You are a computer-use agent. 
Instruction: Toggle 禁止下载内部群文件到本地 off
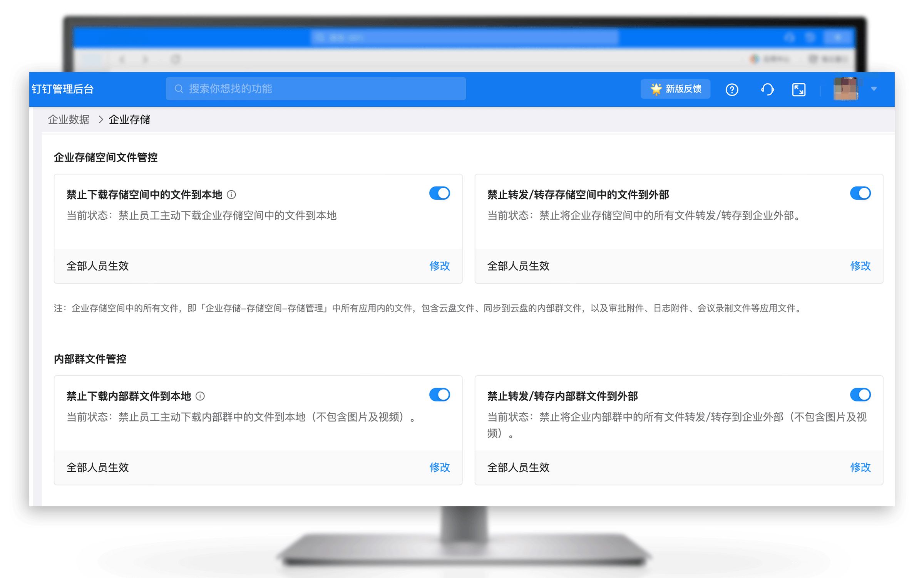[x=440, y=395]
